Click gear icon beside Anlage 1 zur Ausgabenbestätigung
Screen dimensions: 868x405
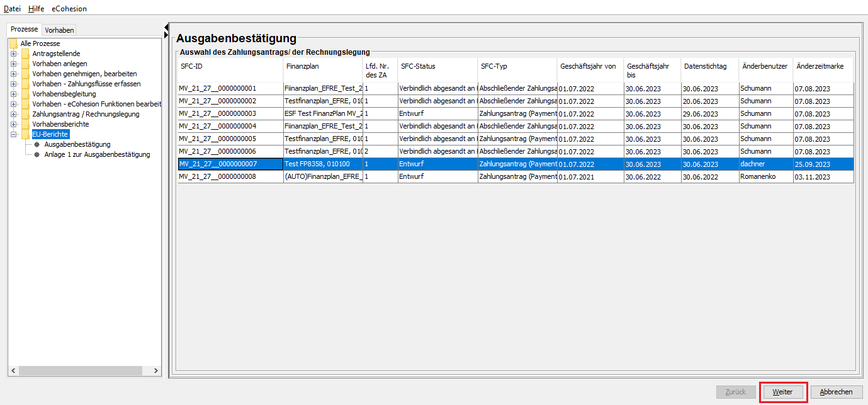click(37, 154)
